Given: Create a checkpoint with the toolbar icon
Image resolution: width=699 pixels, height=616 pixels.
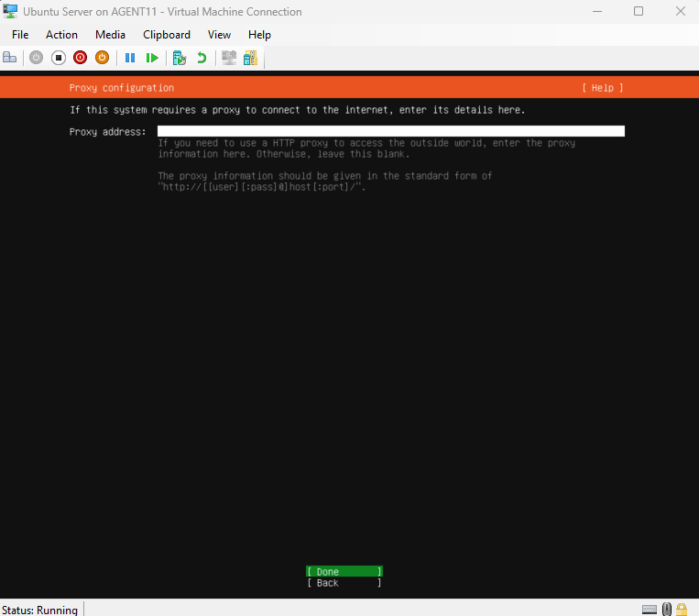Looking at the screenshot, I should pyautogui.click(x=180, y=58).
